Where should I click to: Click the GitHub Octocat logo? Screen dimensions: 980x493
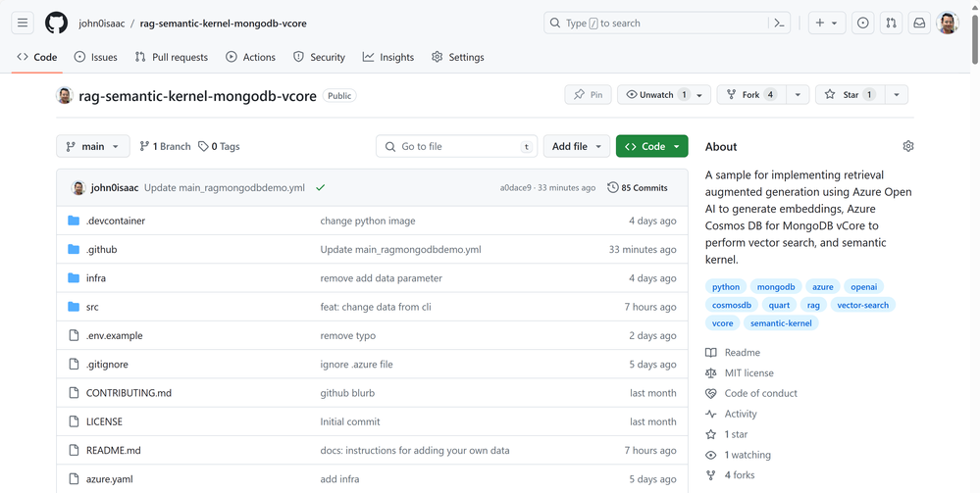click(56, 24)
